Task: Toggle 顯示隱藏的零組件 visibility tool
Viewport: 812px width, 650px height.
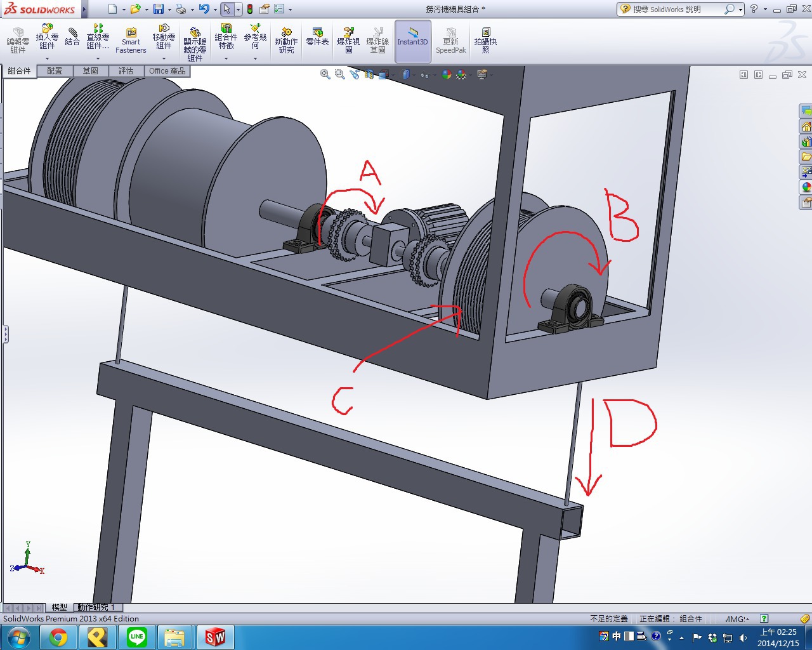Action: pyautogui.click(x=195, y=44)
